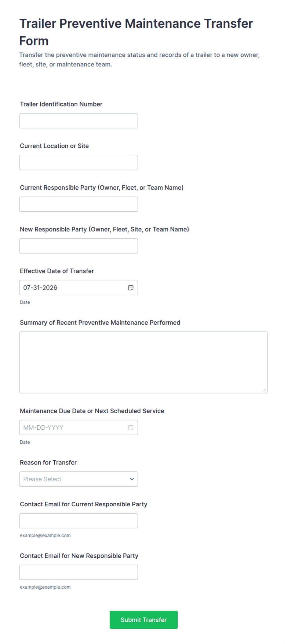284x644 pixels.
Task: Submit the transfer form
Action: pos(144,620)
